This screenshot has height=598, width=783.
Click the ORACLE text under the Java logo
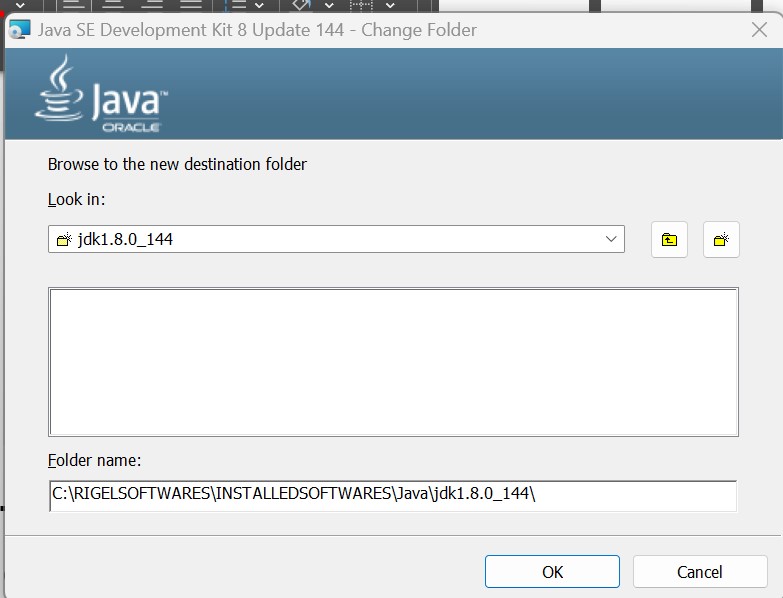[x=131, y=127]
